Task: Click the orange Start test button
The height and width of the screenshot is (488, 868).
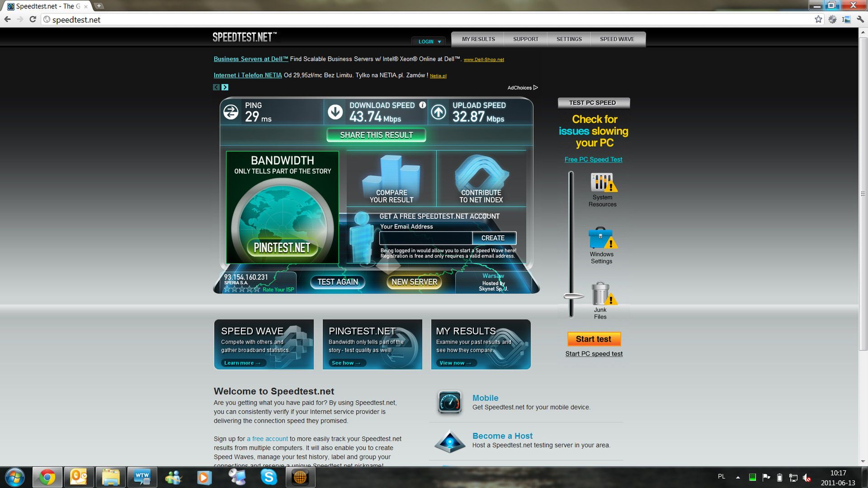Action: click(594, 339)
